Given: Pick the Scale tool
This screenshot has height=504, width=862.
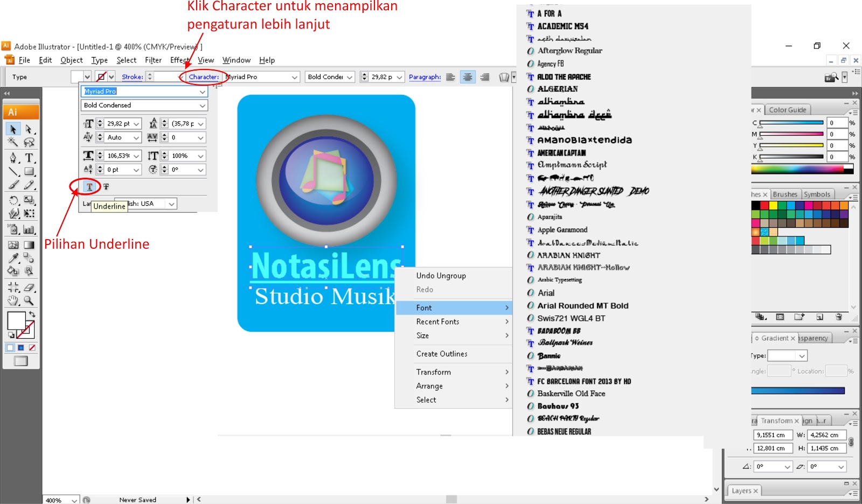Looking at the screenshot, I should click(x=29, y=200).
